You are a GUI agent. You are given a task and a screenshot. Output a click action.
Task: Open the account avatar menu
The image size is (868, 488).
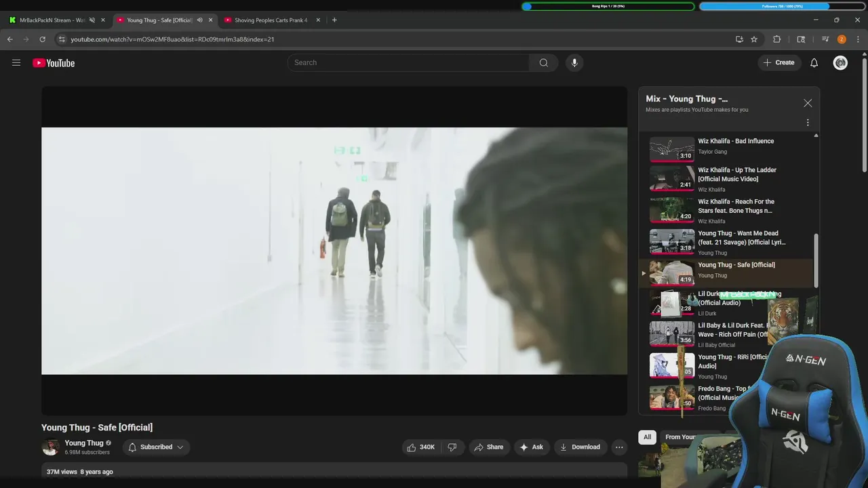pos(840,62)
